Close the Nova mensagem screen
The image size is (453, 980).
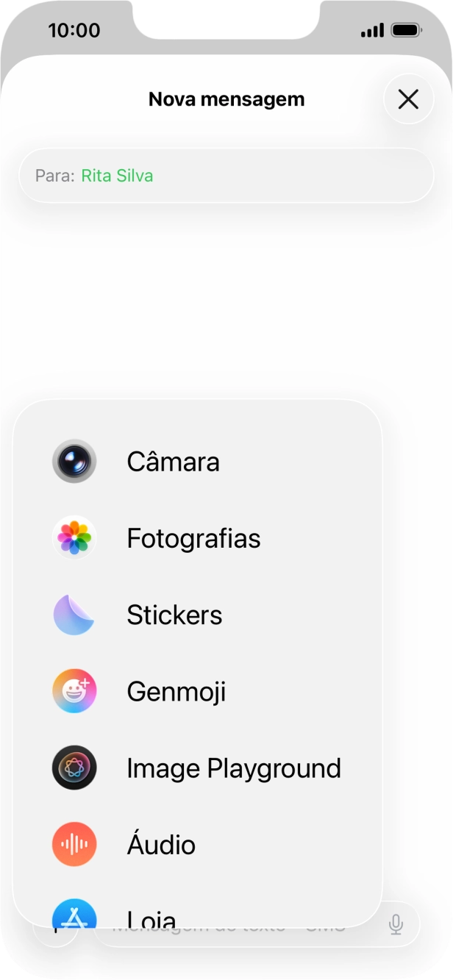[408, 99]
